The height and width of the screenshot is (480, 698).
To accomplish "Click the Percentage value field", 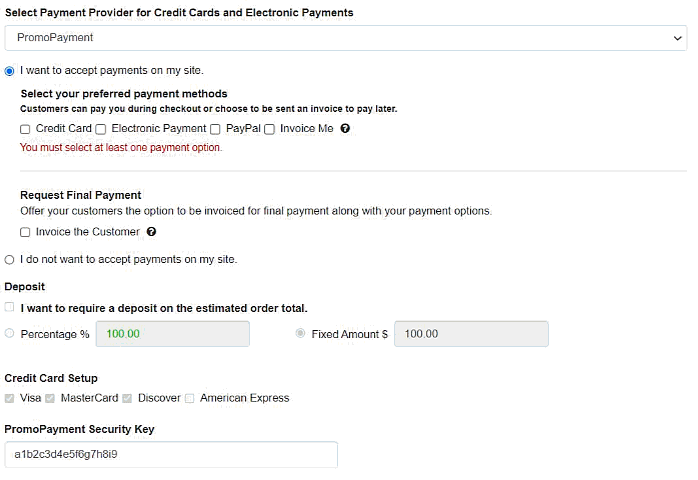I will [173, 334].
